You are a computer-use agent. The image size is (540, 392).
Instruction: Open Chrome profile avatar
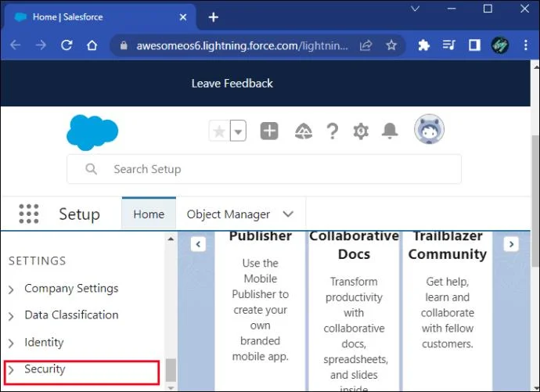click(500, 45)
